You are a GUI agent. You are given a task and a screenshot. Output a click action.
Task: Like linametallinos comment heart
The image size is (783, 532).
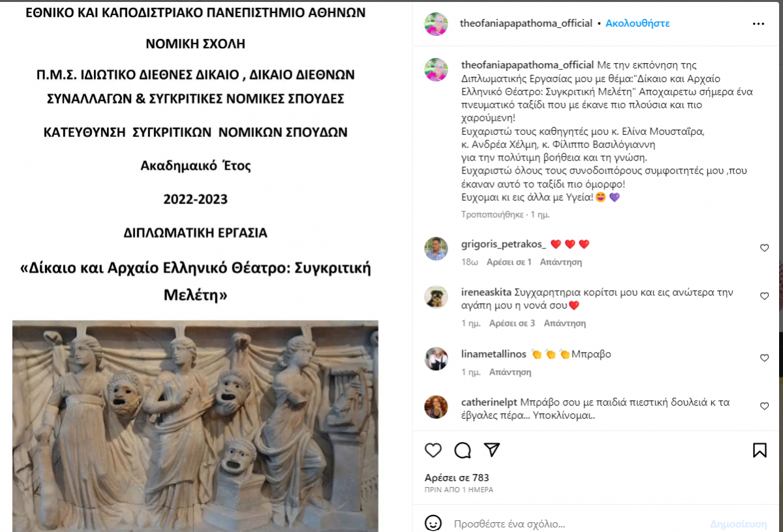(764, 358)
